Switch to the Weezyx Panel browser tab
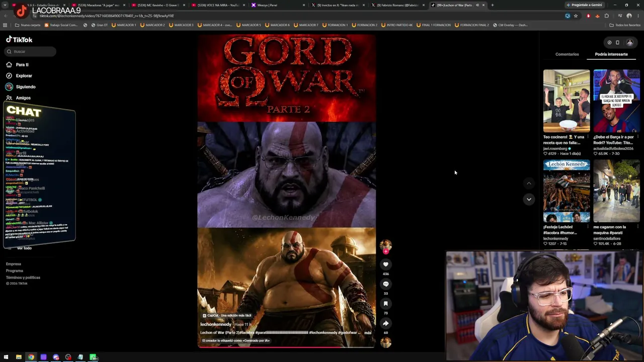The height and width of the screenshot is (362, 644). (277, 5)
